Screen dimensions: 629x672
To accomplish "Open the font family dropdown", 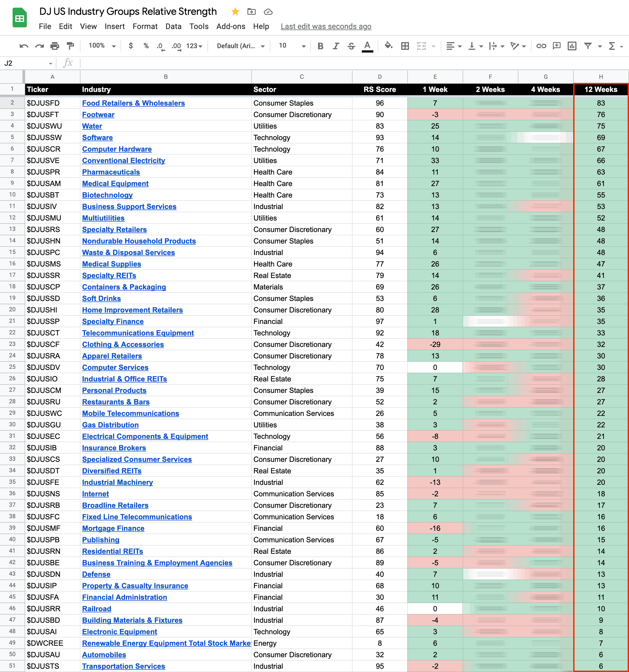I will (241, 46).
